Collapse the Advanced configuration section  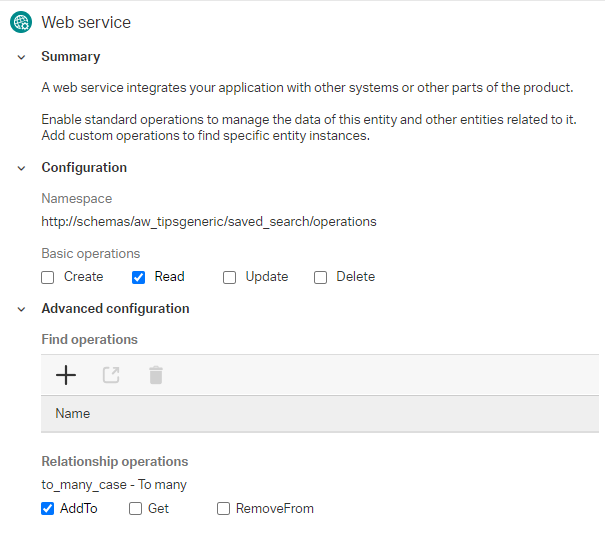[x=21, y=309]
